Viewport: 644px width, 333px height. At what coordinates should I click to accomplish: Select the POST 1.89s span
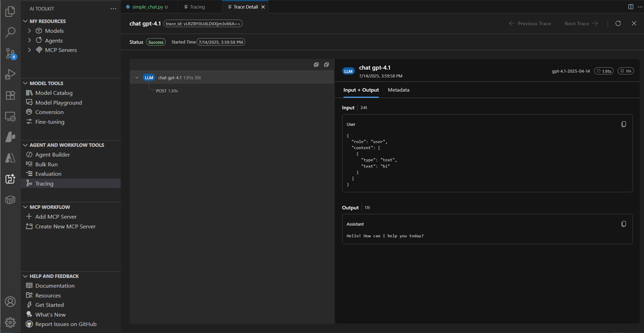[167, 91]
